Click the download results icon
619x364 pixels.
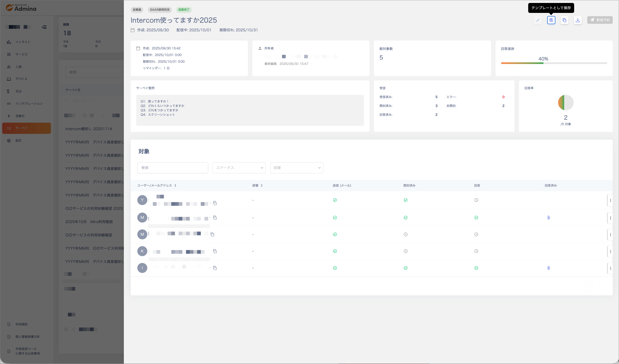coord(577,20)
